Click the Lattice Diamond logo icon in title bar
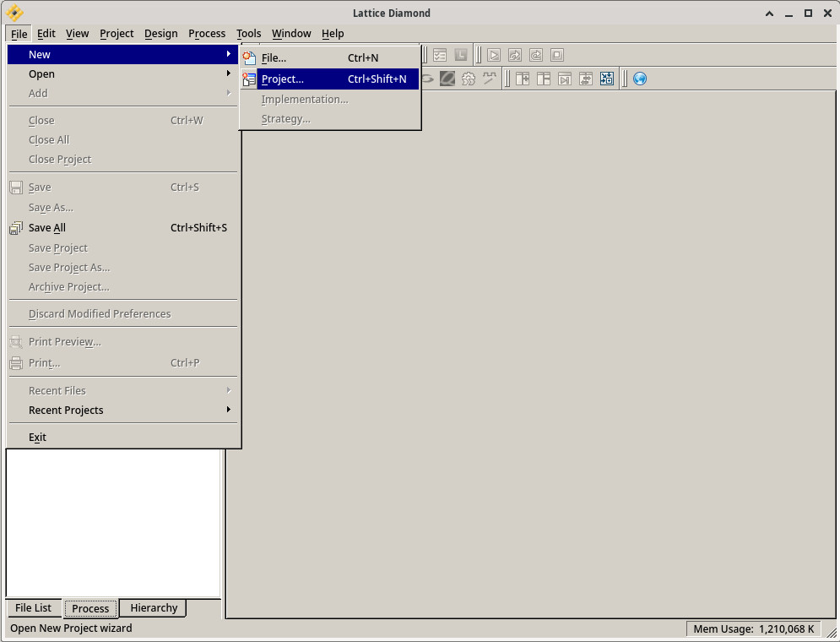 [14, 13]
